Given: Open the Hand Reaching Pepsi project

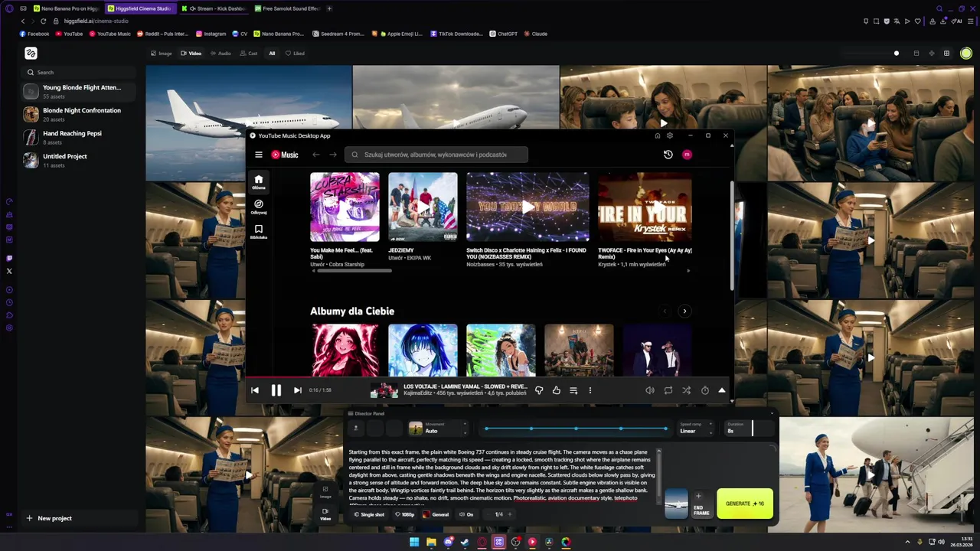Looking at the screenshot, I should coord(80,137).
